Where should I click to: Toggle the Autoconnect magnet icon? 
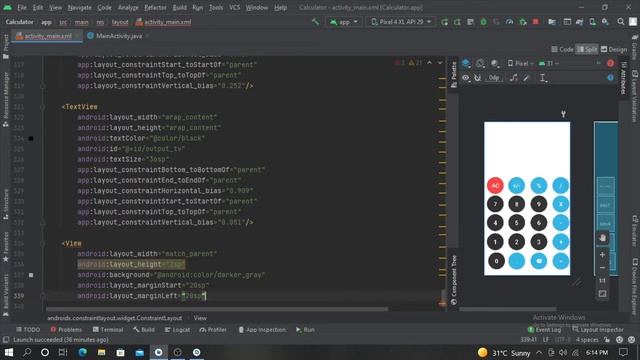pyautogui.click(x=477, y=78)
